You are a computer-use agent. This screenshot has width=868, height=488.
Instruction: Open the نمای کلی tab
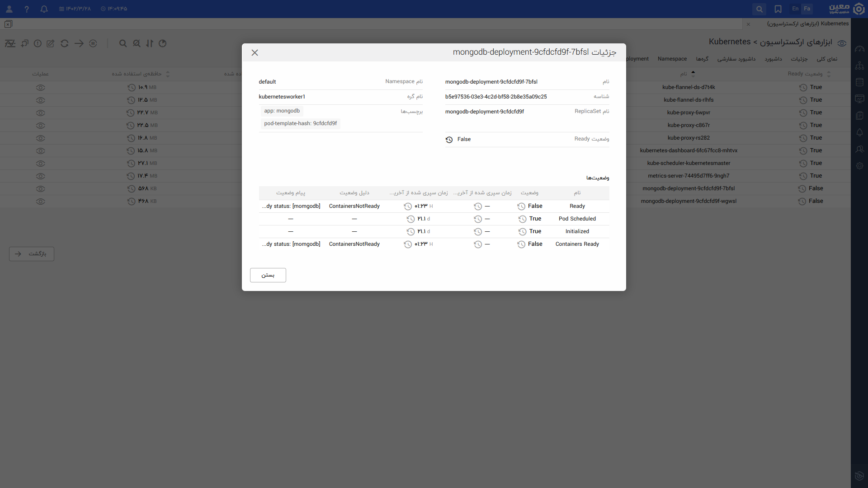827,59
